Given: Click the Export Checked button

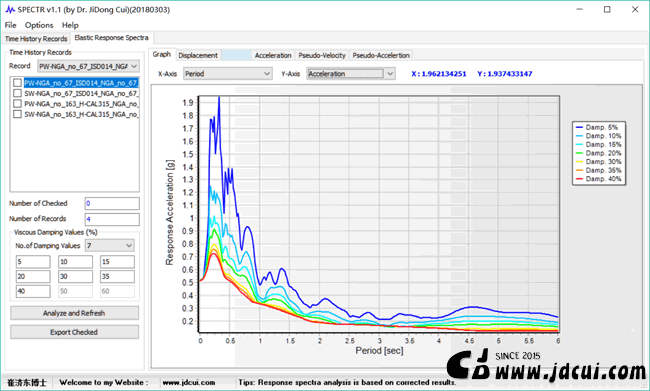Looking at the screenshot, I should pyautogui.click(x=74, y=332).
